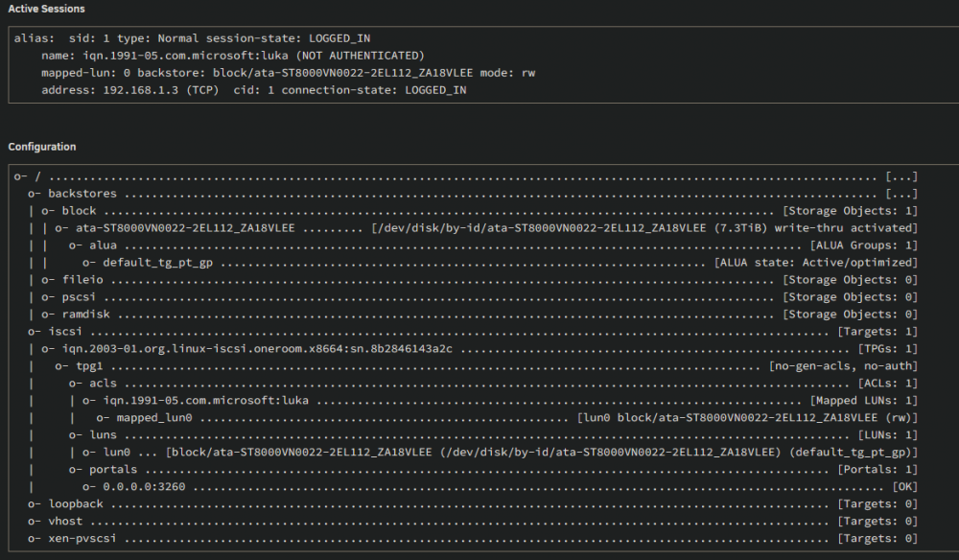Click the 'lun0' row under luns
This screenshot has height=560, width=959.
(501, 452)
